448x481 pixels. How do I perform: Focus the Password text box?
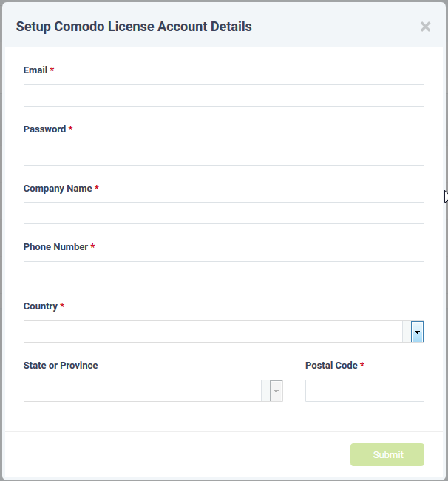(223, 155)
